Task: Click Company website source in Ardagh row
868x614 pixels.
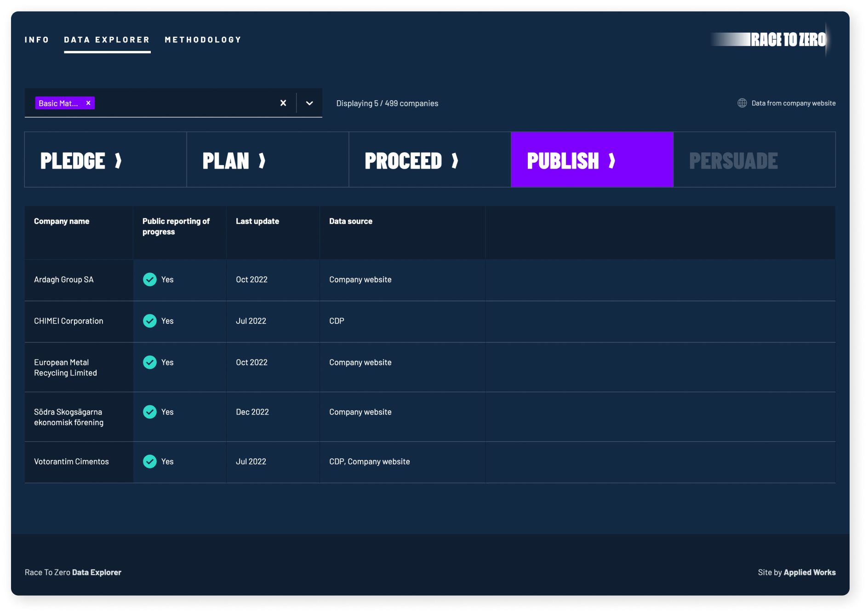Action: (360, 279)
